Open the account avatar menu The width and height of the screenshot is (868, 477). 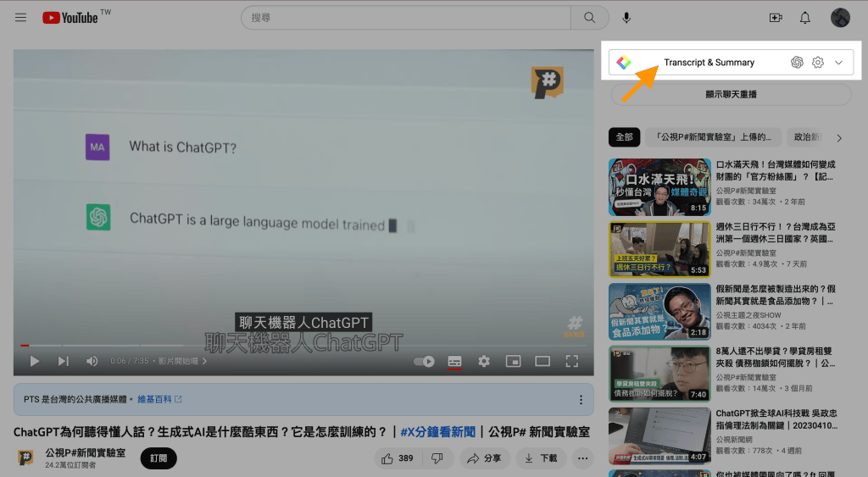tap(840, 18)
